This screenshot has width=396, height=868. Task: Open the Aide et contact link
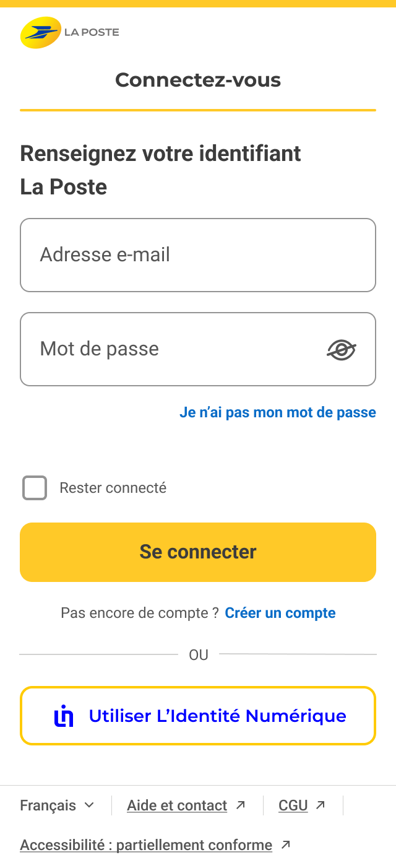point(177,805)
